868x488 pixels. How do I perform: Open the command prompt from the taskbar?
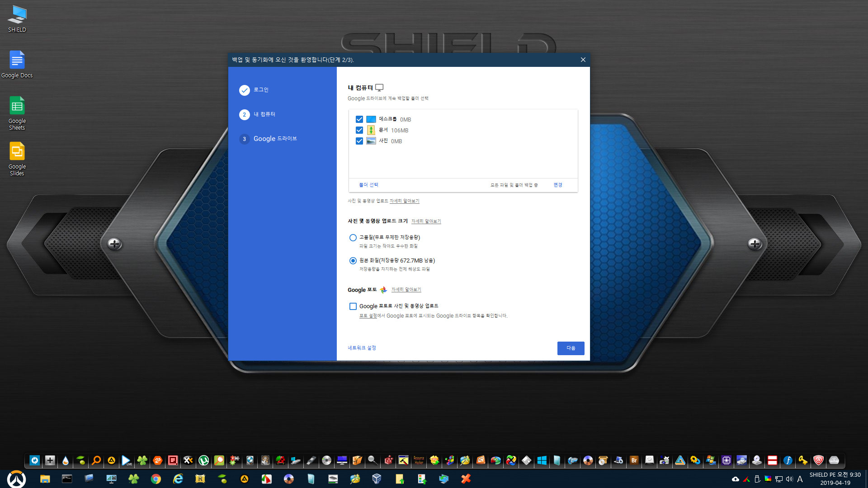(x=67, y=479)
